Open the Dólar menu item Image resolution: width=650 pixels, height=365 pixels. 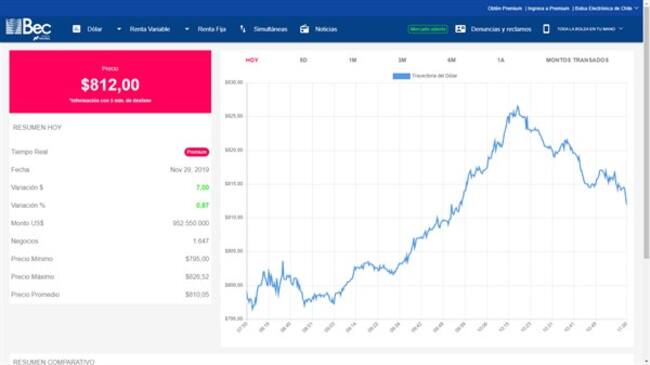95,29
